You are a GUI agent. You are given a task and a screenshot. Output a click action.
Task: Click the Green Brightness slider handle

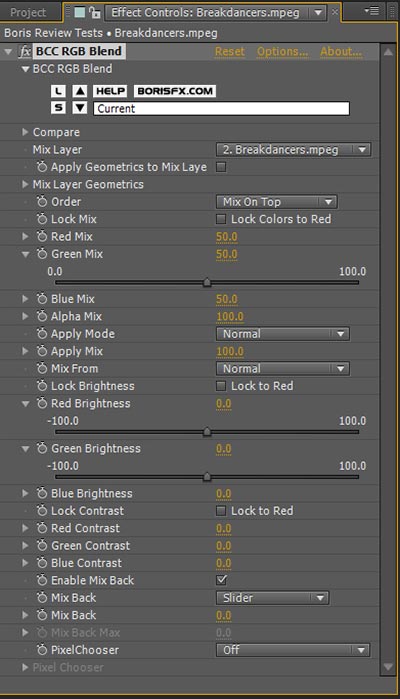pos(207,477)
